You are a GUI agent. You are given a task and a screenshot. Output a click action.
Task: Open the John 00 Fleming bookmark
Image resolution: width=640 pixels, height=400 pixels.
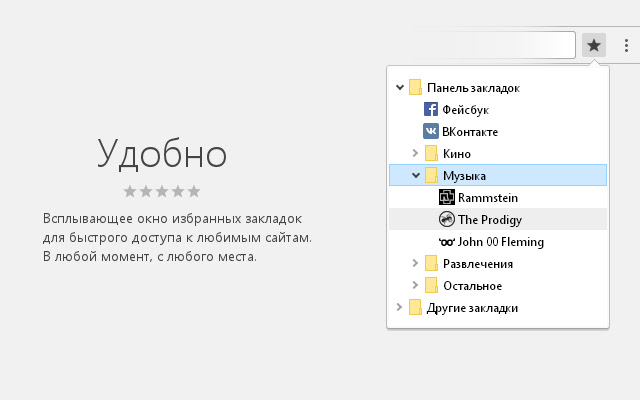pyautogui.click(x=501, y=242)
